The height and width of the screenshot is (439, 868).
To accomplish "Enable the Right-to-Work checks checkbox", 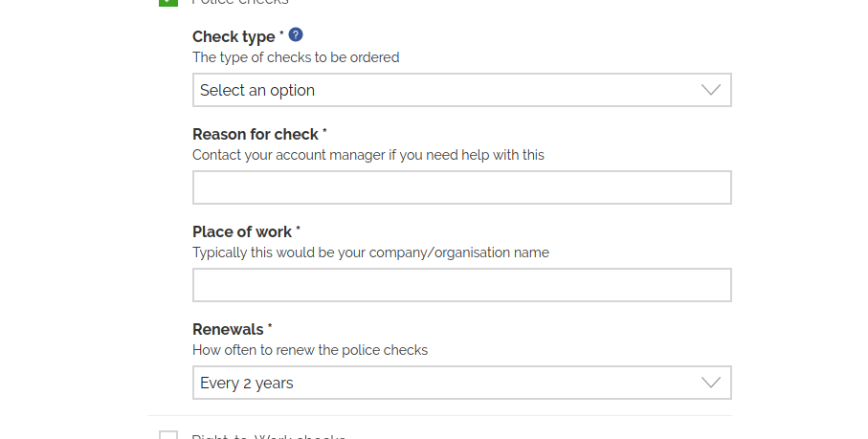I will tap(168, 436).
